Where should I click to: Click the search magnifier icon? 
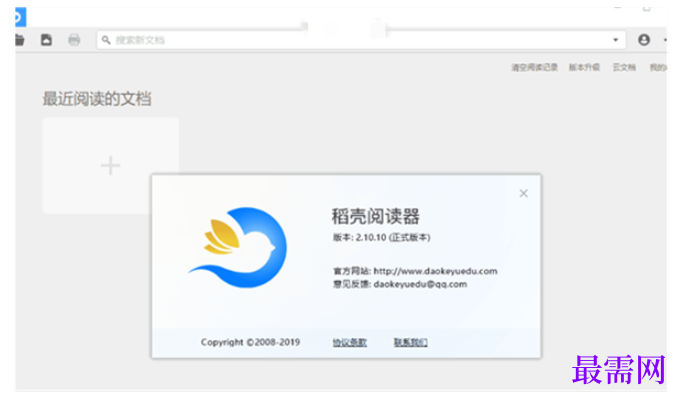click(106, 40)
